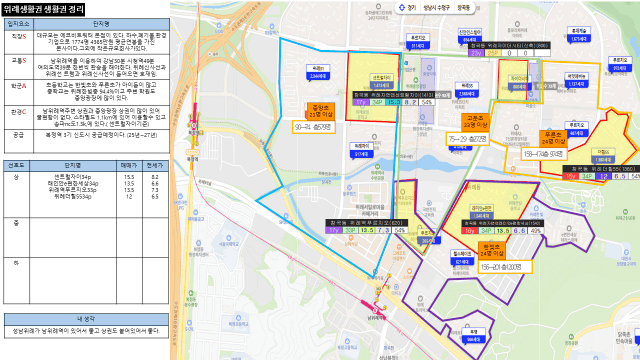Click the orange 고운초 school label

pos(476,122)
